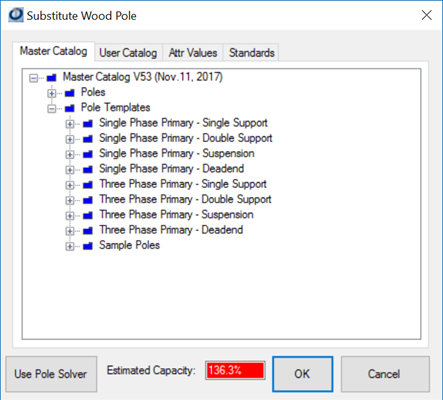Click the Poles folder icon
443x400 pixels.
tap(70, 93)
